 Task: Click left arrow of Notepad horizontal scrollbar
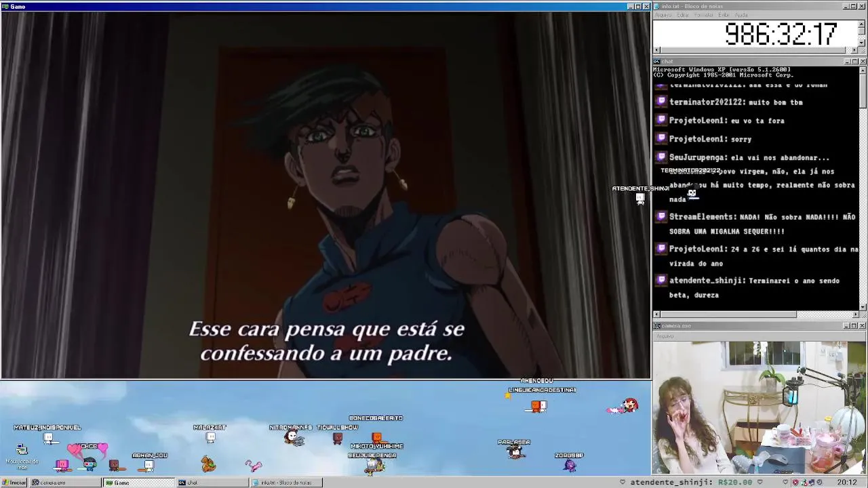coord(656,50)
